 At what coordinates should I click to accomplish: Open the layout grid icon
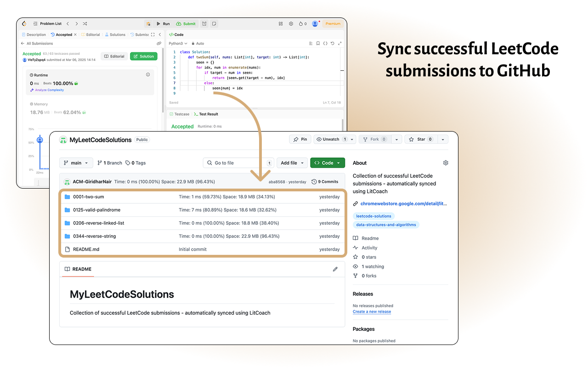pos(281,23)
